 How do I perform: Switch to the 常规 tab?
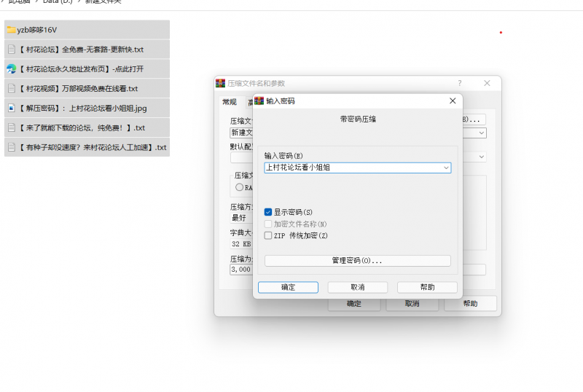tap(230, 102)
